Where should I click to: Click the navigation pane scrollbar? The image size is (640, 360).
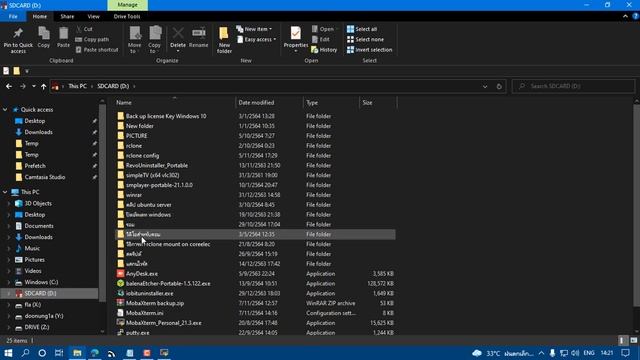102,204
